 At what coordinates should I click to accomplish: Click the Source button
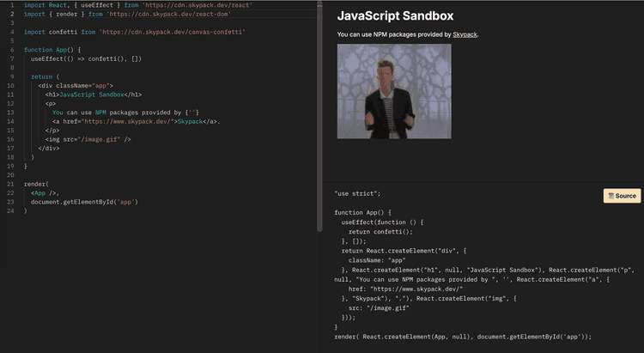622,196
